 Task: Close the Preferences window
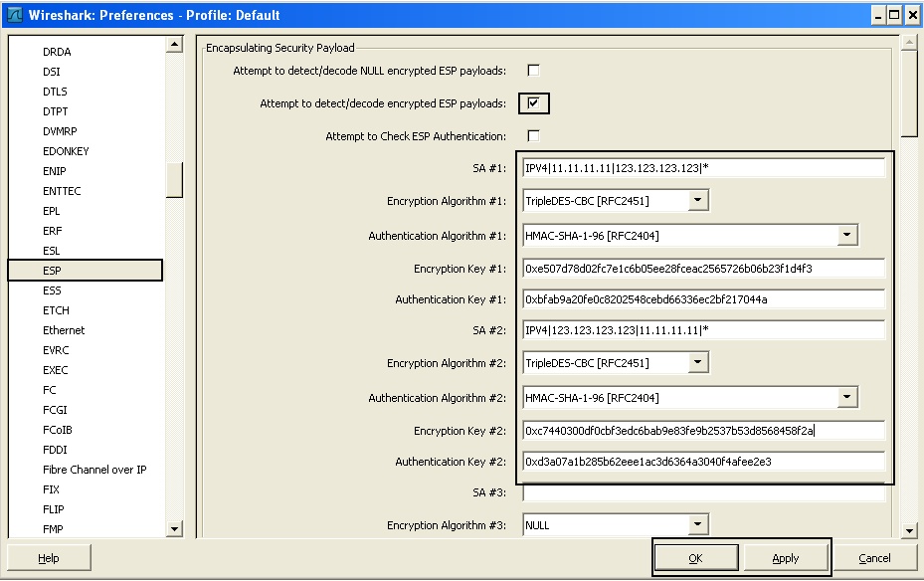point(913,15)
